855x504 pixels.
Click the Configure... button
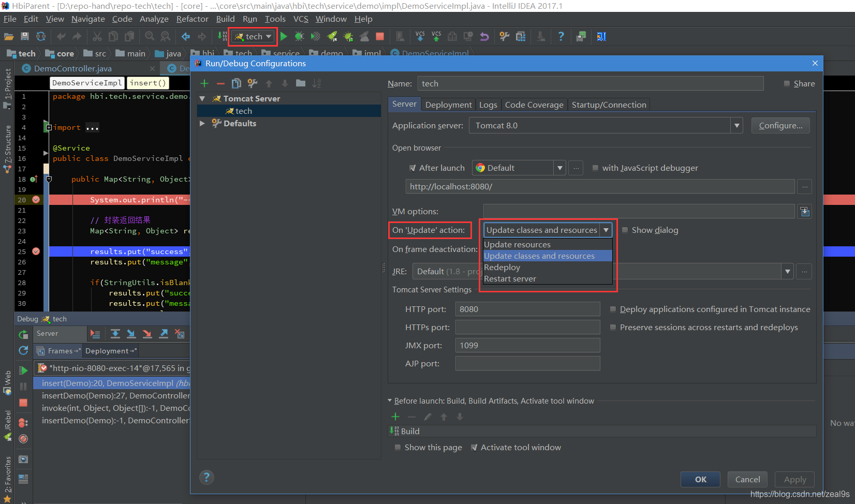click(x=780, y=125)
